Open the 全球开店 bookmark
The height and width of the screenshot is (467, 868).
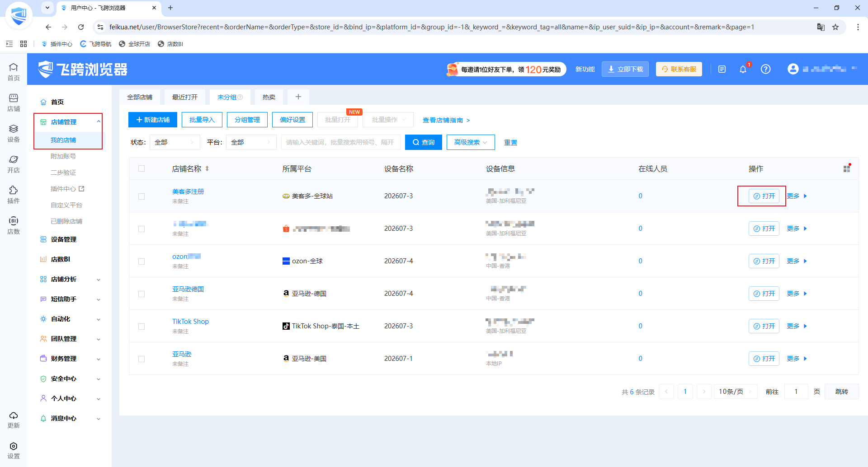click(135, 44)
